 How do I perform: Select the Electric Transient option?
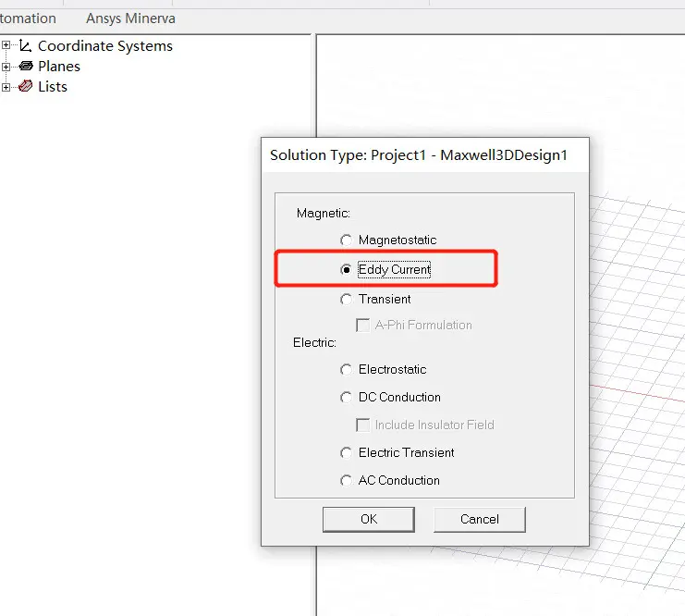tap(346, 453)
